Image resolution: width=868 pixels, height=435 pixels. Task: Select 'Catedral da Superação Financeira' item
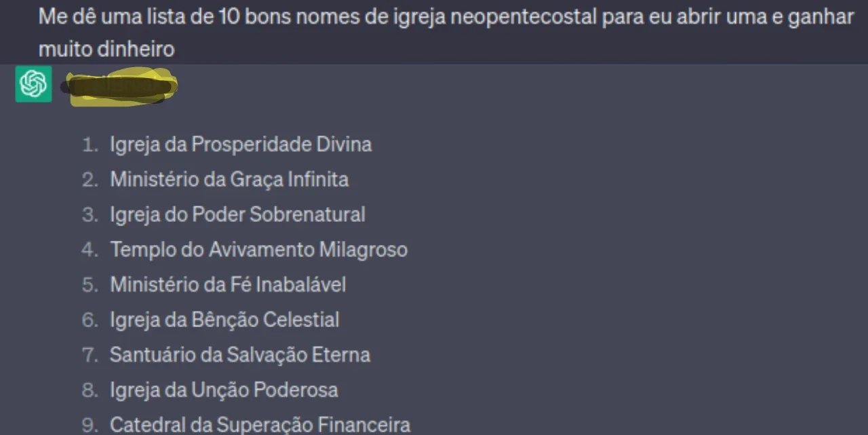tap(260, 425)
